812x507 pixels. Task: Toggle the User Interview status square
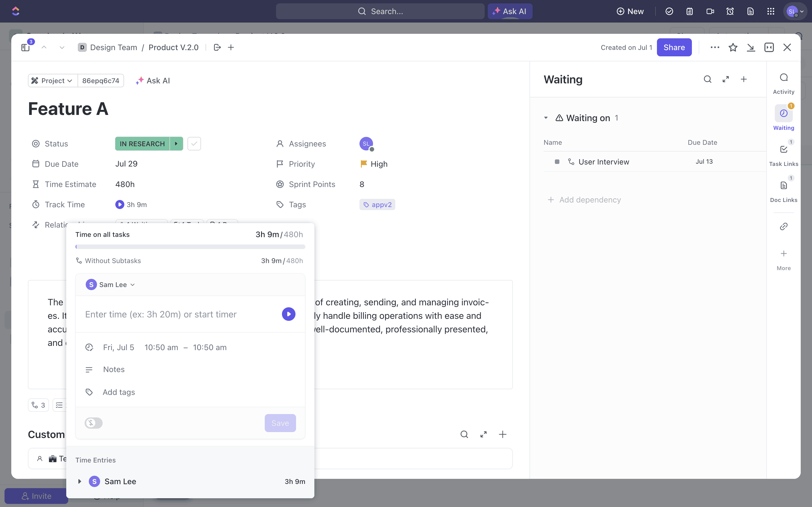[x=557, y=162]
